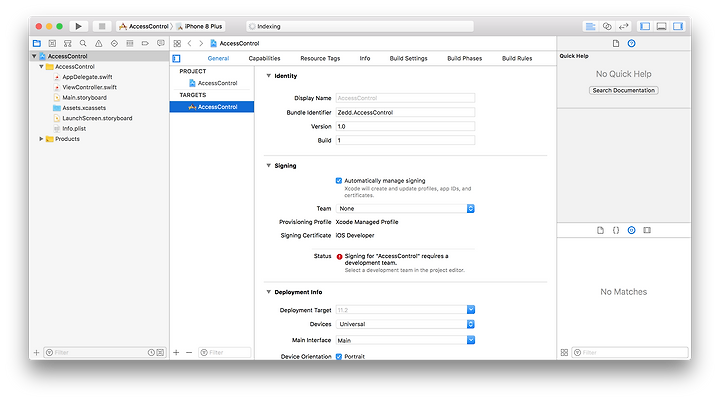This screenshot has height=401, width=720.
Task: Open the issue navigator
Action: click(99, 43)
